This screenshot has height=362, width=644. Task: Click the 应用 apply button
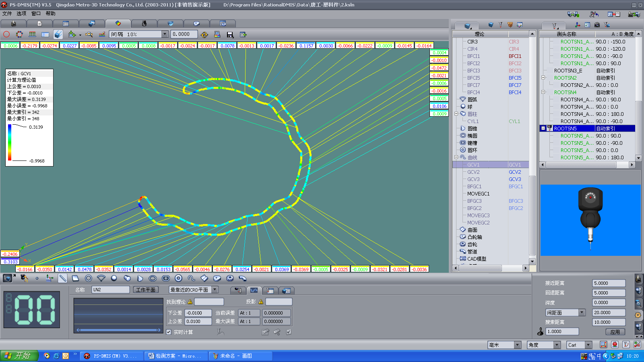(x=615, y=332)
